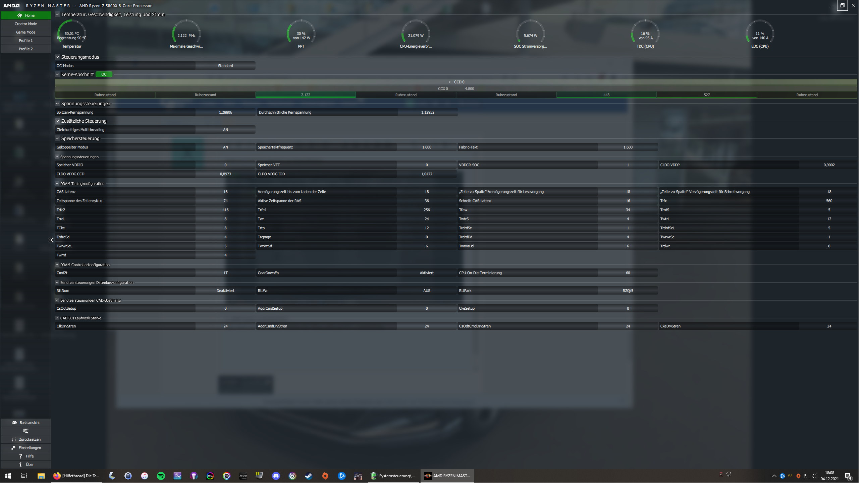Open Einstellungen with gear icon

(x=13, y=448)
